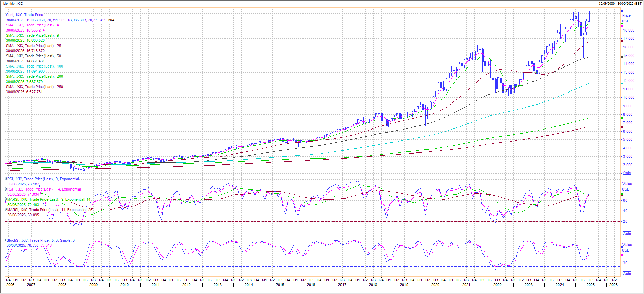
Task: Click the MARSI 9 Exponential 14 legend label
Action: pos(49,199)
